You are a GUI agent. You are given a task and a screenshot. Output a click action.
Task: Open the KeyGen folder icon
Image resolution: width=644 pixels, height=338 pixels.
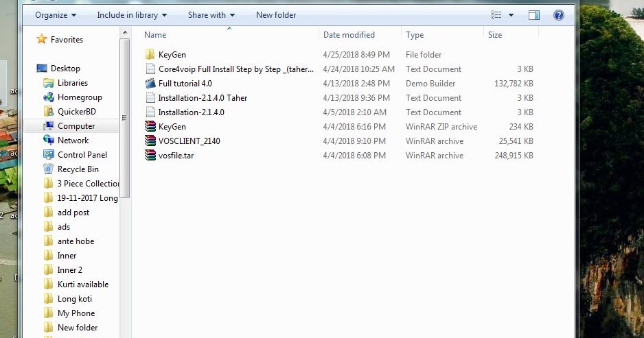[150, 55]
